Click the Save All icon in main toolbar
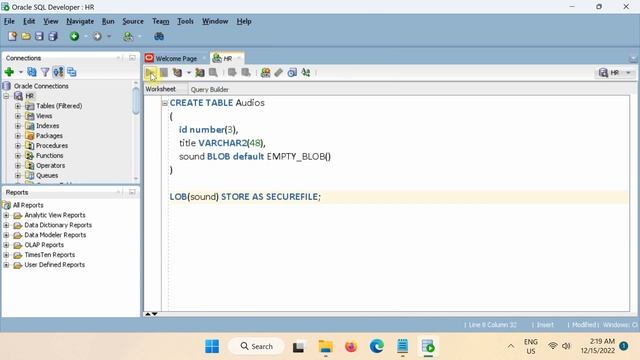This screenshot has width=640, height=360. 53,36
